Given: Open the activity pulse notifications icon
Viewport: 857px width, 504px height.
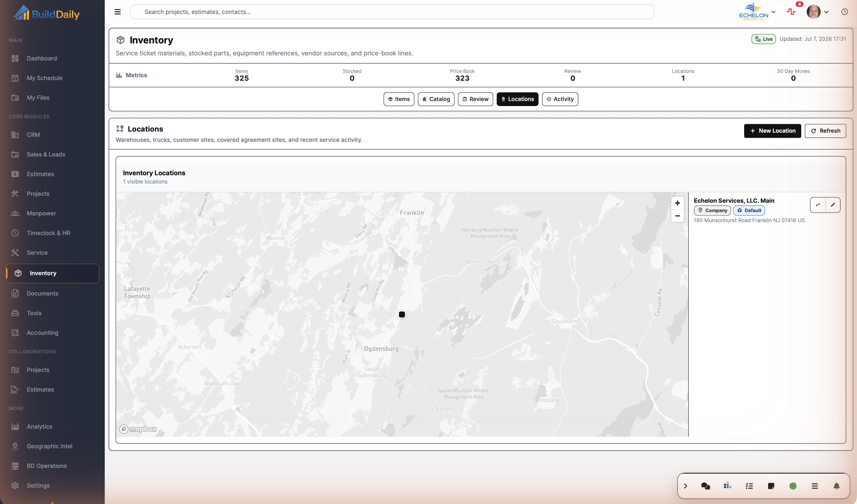Looking at the screenshot, I should tap(791, 12).
